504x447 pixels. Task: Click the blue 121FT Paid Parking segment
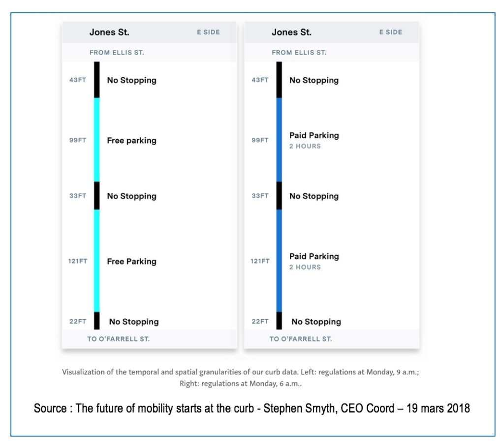tap(279, 261)
